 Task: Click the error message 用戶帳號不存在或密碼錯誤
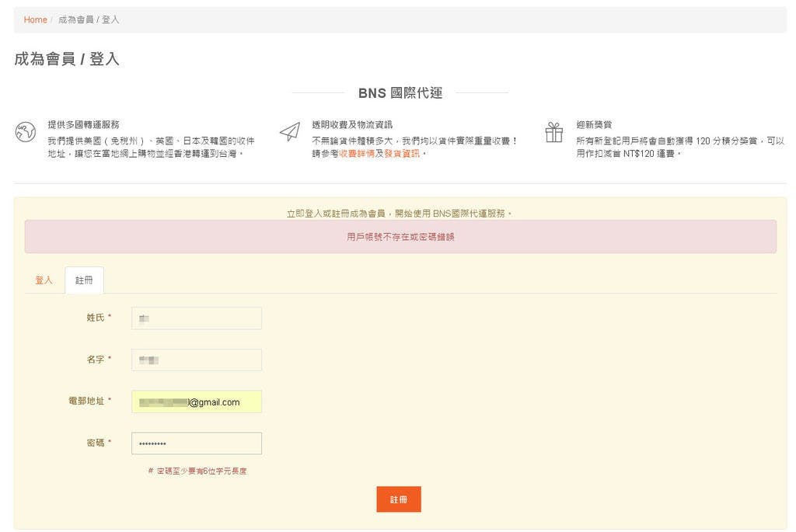coord(400,237)
